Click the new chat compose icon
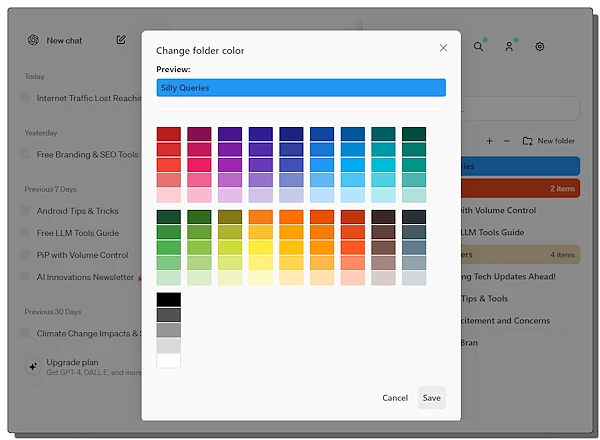This screenshot has height=440, width=600. (x=121, y=40)
